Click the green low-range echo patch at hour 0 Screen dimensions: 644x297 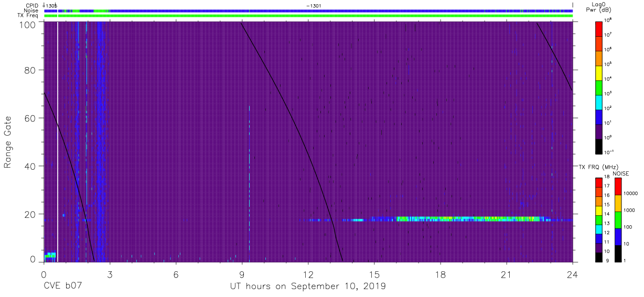click(50, 255)
